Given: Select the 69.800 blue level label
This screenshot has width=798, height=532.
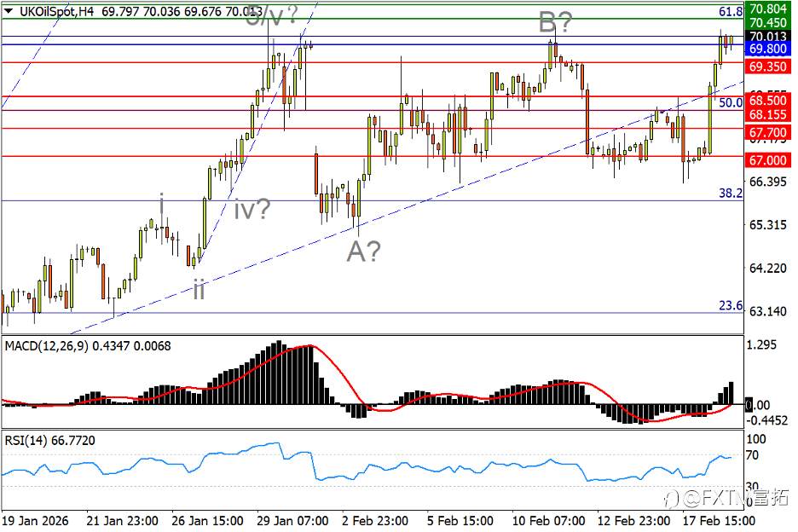Looking at the screenshot, I should [768, 49].
